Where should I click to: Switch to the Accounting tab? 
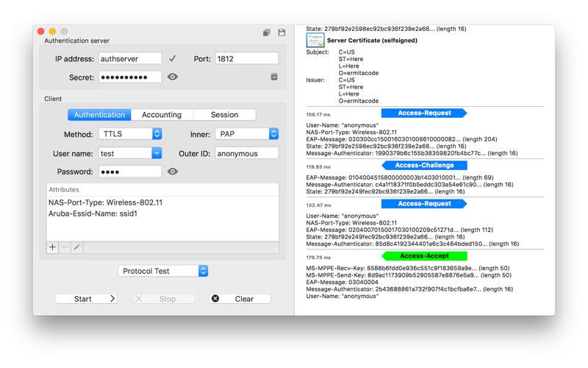(x=162, y=115)
